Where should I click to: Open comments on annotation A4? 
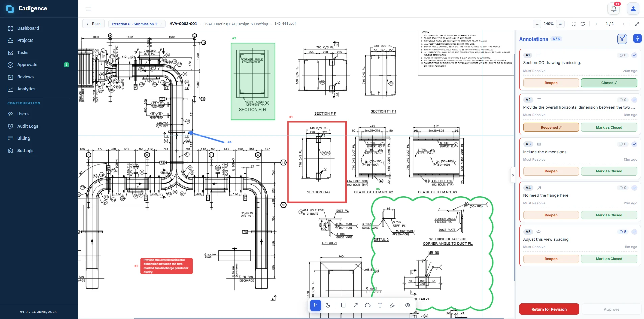click(623, 188)
